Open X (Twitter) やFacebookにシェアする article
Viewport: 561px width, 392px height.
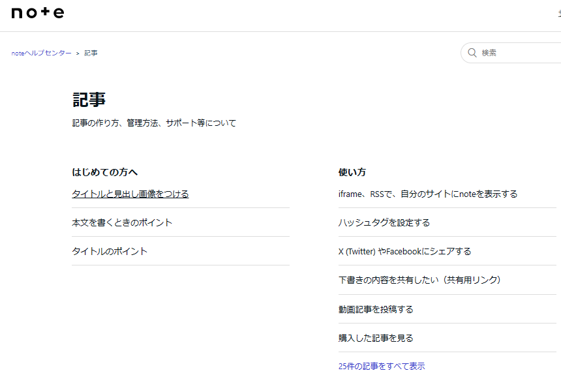point(404,251)
